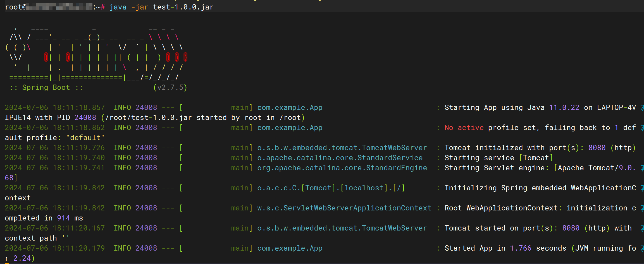Click timestamp '2024-07-06 18:11:18.857'
The image size is (644, 264).
[x=55, y=107]
